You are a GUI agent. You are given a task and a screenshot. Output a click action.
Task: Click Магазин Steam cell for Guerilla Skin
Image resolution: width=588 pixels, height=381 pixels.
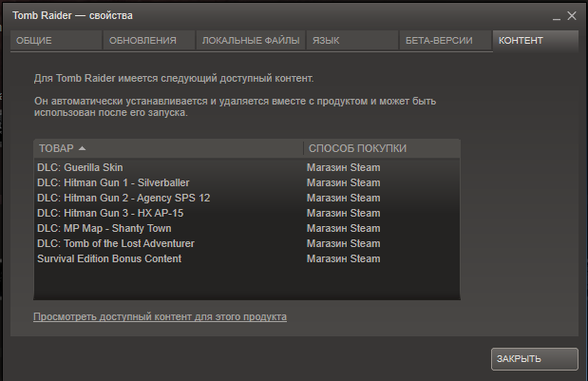pos(344,167)
